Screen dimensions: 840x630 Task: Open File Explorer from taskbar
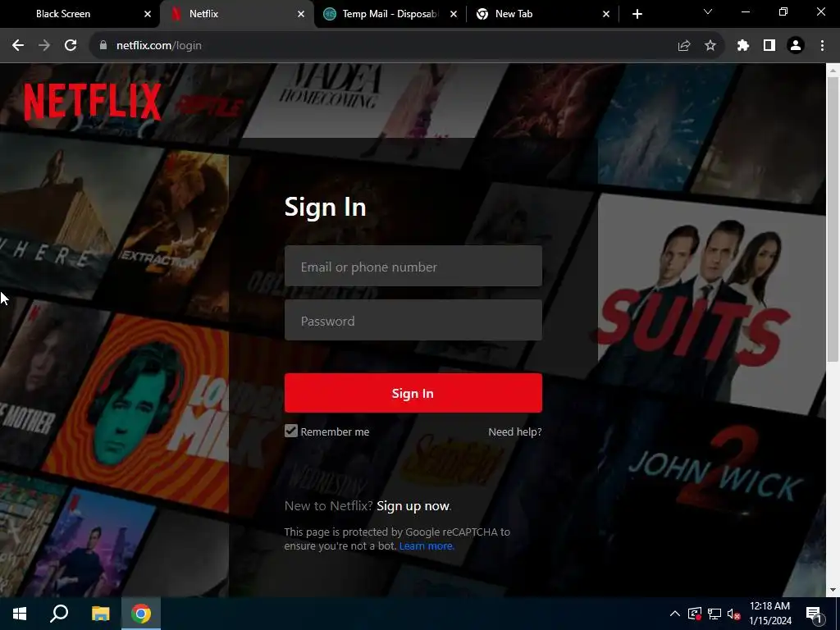(100, 614)
